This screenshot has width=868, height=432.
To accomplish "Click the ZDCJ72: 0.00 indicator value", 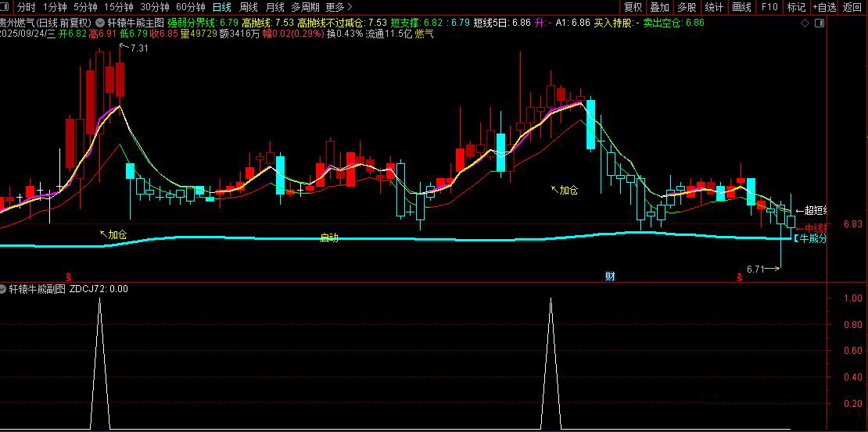I will coord(99,289).
